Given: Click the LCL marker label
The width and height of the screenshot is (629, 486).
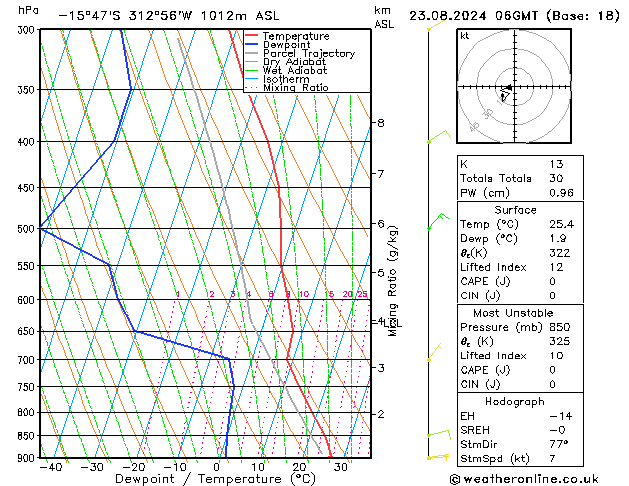Looking at the screenshot, I should 393,323.
